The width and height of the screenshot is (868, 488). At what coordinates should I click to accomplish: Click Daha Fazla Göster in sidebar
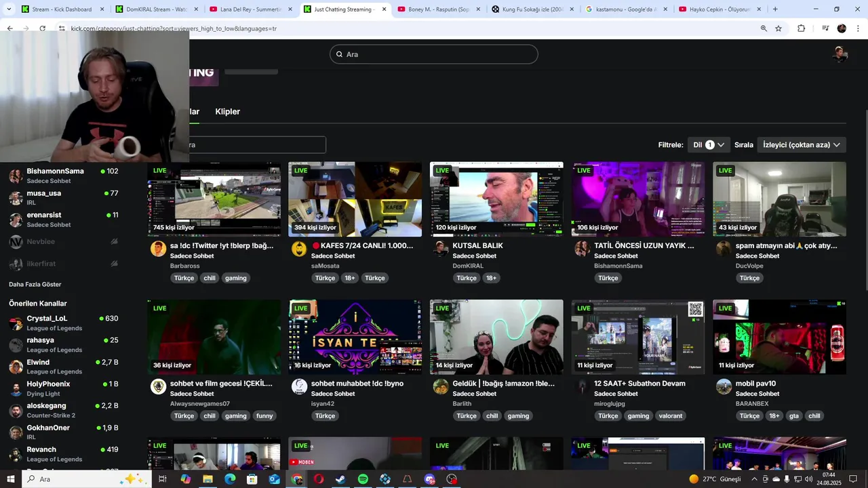pos(35,285)
